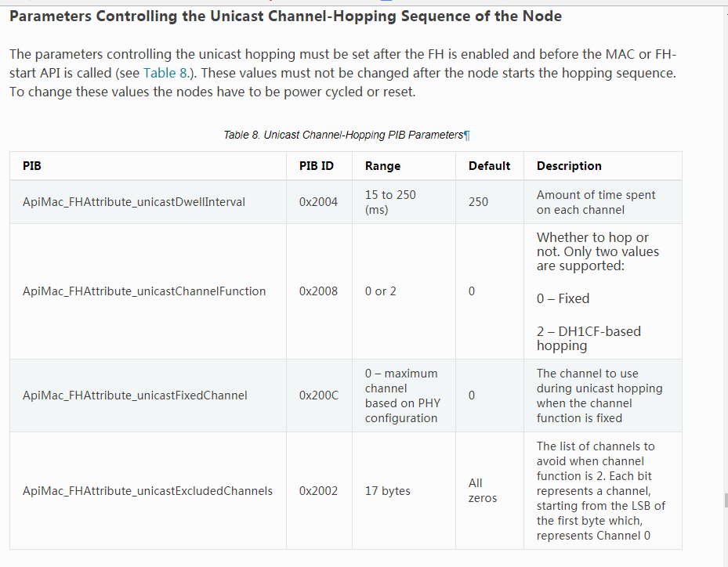Click the Description column header
728x567 pixels.
coord(569,166)
